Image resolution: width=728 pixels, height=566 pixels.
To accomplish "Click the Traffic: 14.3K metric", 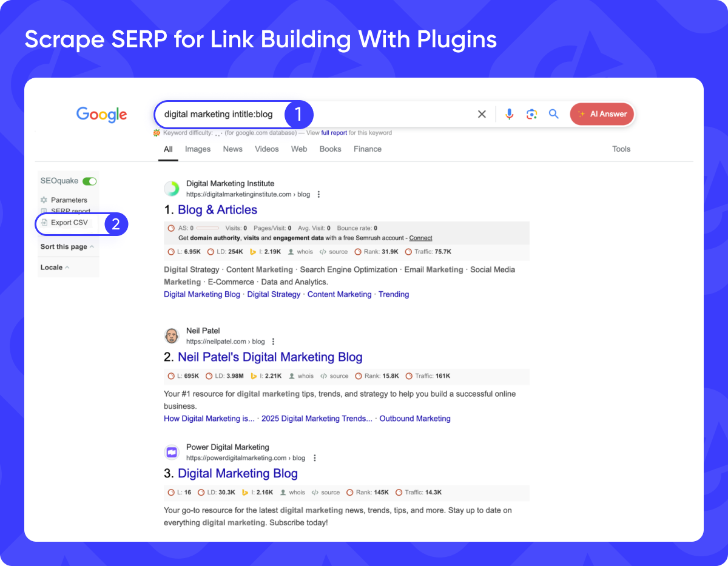I will pyautogui.click(x=419, y=493).
